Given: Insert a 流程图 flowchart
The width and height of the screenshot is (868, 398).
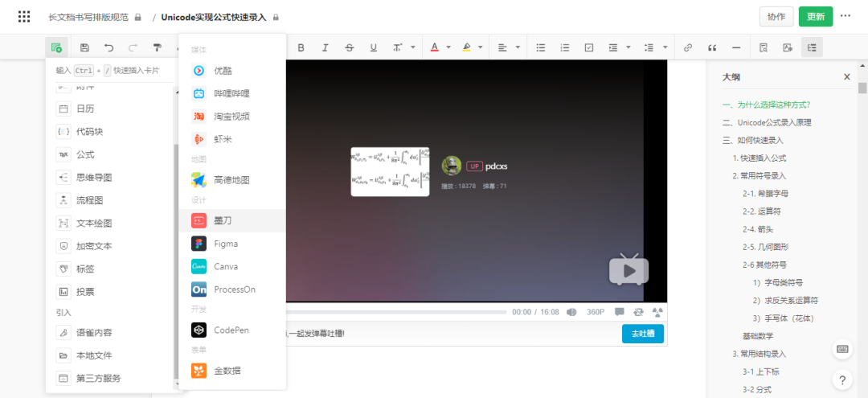Looking at the screenshot, I should tap(109, 200).
